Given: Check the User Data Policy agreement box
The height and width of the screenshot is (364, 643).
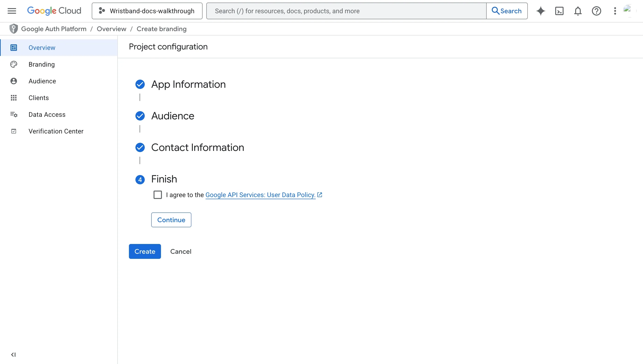Looking at the screenshot, I should pyautogui.click(x=157, y=195).
